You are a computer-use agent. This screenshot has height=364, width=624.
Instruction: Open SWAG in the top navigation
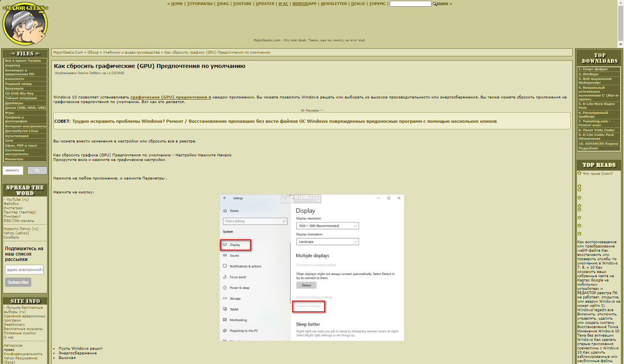point(223,4)
